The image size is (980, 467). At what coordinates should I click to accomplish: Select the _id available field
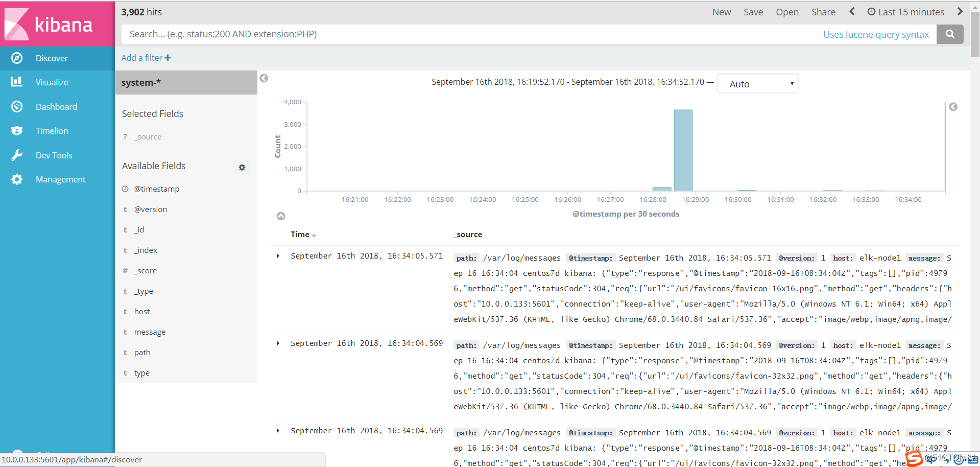(139, 230)
